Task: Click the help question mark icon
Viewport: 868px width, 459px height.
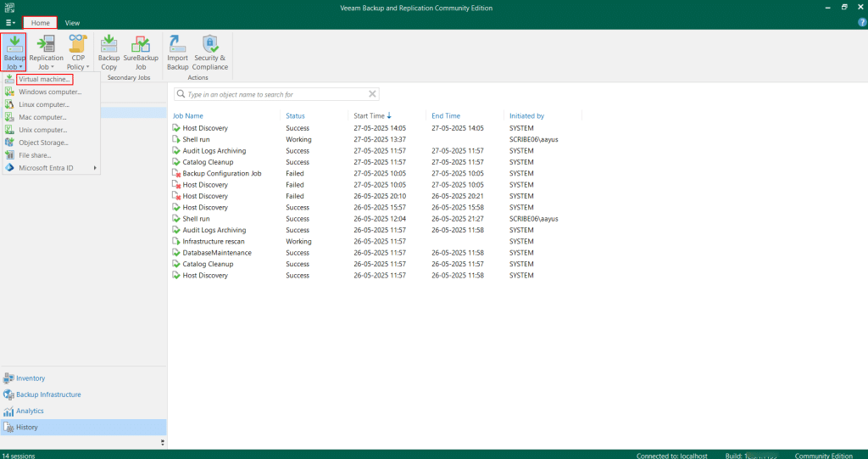Action: pyautogui.click(x=862, y=23)
